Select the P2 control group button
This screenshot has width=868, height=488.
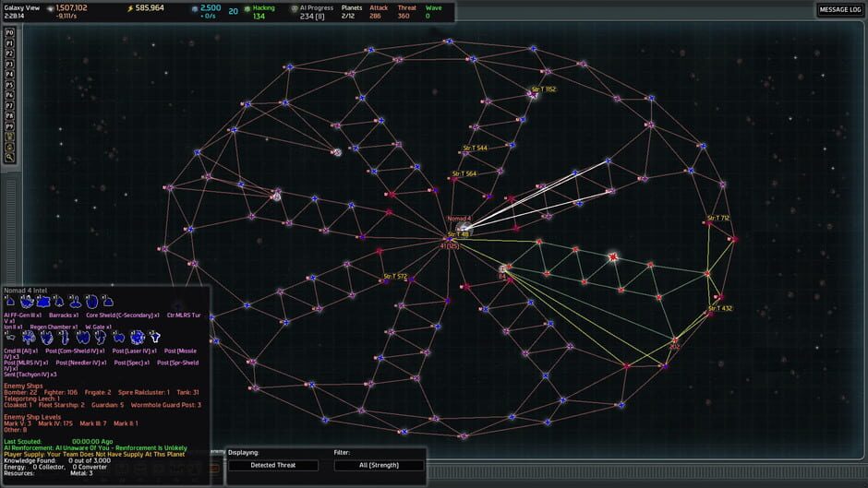[9, 54]
